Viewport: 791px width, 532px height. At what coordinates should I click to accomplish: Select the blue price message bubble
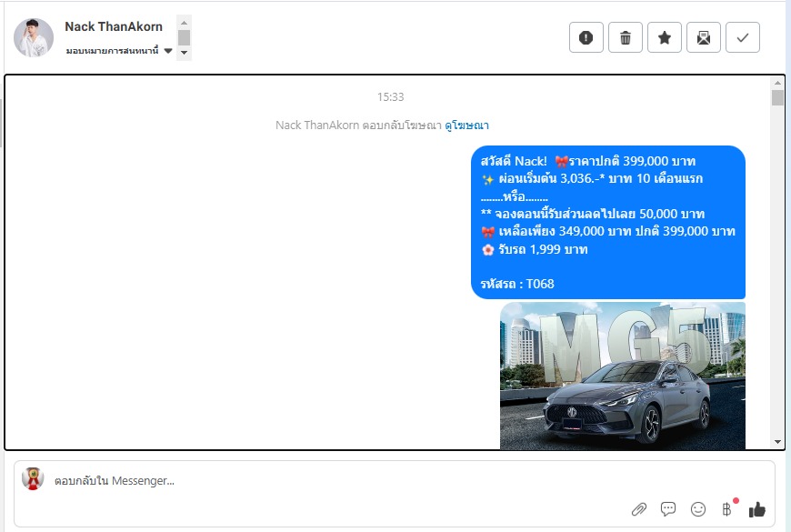click(608, 222)
